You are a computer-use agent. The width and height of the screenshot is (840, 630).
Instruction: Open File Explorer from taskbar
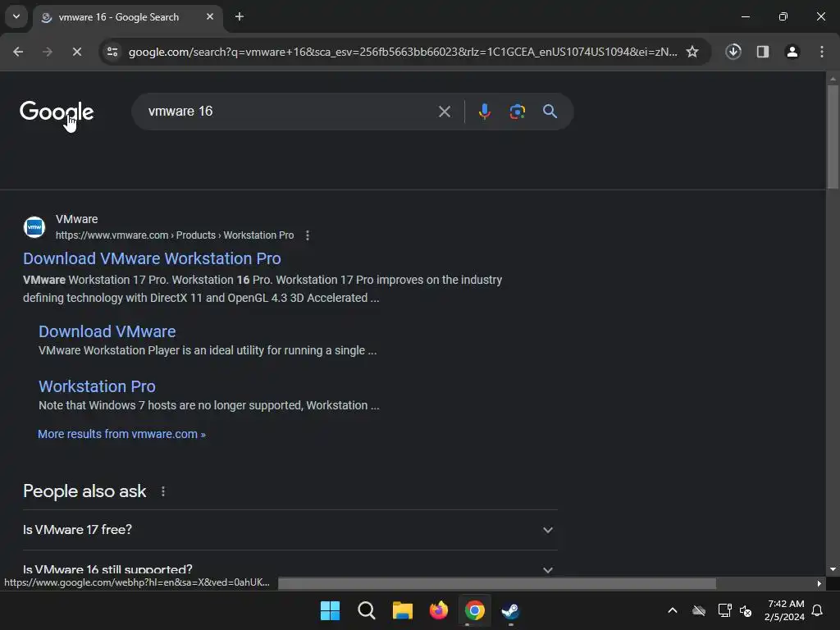click(x=402, y=610)
